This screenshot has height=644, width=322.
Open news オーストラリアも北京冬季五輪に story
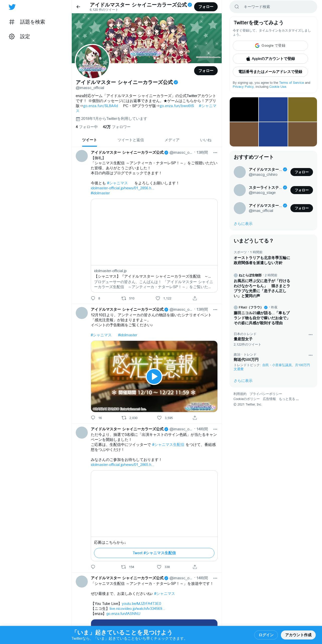pyautogui.click(x=262, y=260)
